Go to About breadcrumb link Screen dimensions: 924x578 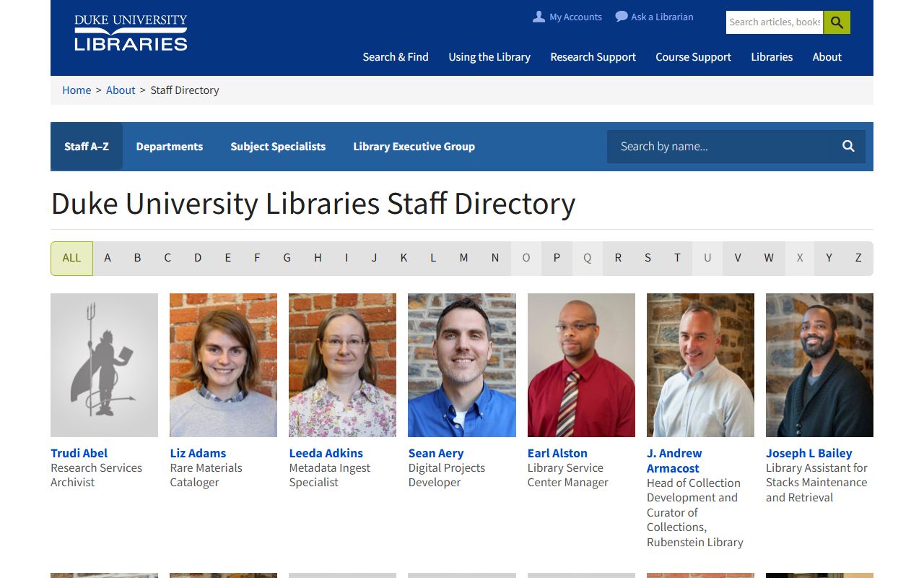coord(121,90)
